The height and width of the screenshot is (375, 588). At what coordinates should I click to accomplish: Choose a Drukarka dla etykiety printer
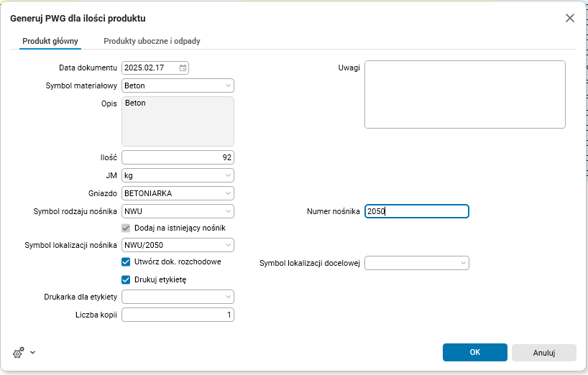228,297
